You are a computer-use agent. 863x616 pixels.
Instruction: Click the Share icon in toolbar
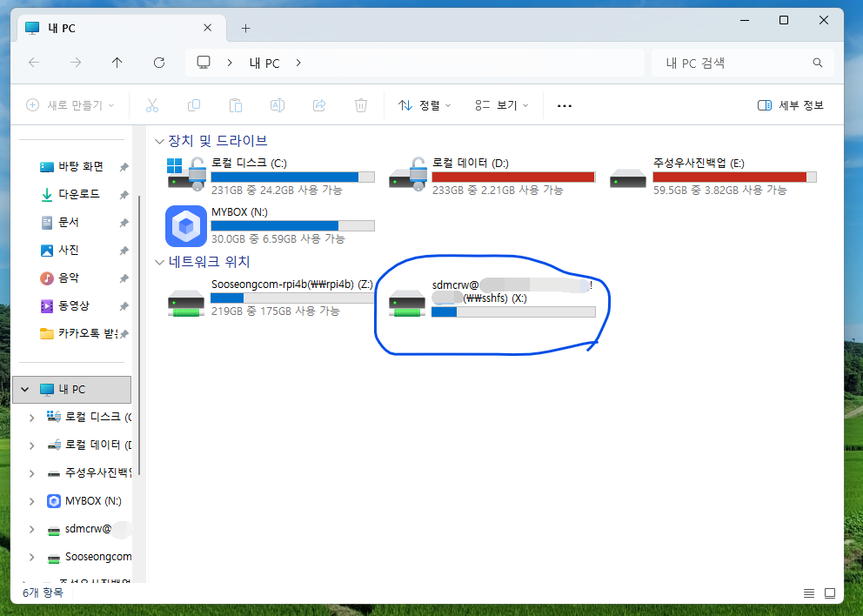pos(319,105)
